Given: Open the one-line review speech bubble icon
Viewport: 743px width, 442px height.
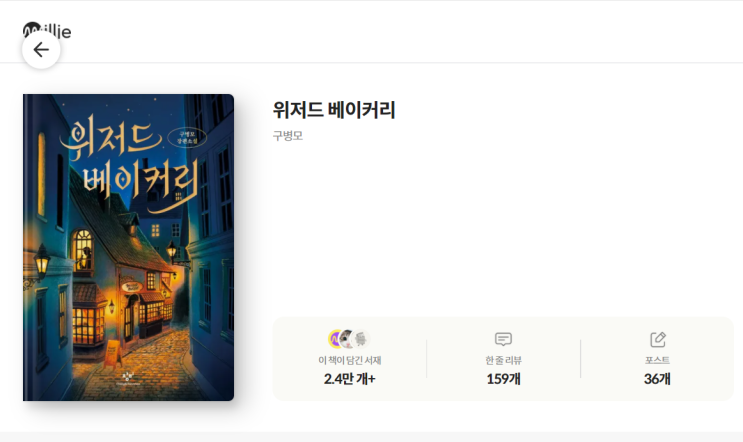Looking at the screenshot, I should [x=503, y=339].
